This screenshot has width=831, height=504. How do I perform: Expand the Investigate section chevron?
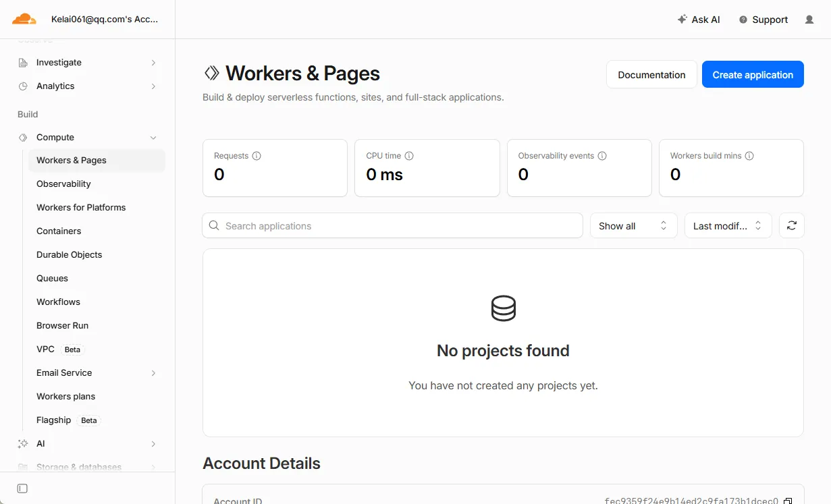click(x=153, y=63)
